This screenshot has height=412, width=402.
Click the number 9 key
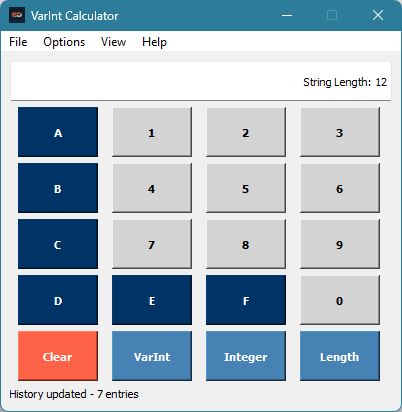point(340,244)
